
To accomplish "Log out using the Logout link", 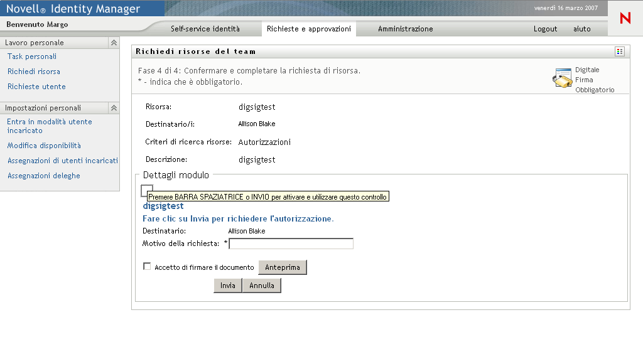I will [x=545, y=29].
